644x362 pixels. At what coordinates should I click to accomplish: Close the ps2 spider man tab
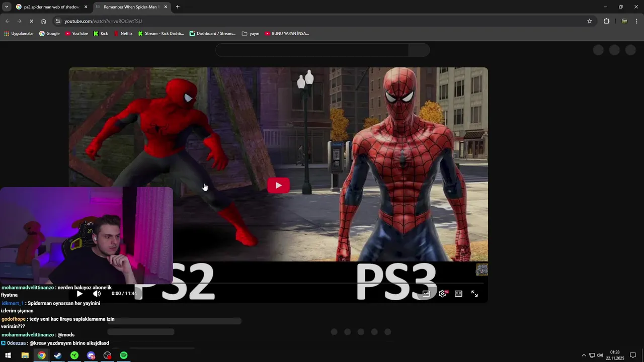pyautogui.click(x=86, y=7)
